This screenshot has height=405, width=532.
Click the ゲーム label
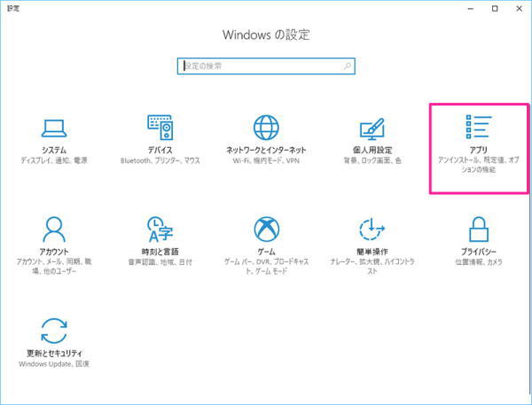(x=266, y=252)
